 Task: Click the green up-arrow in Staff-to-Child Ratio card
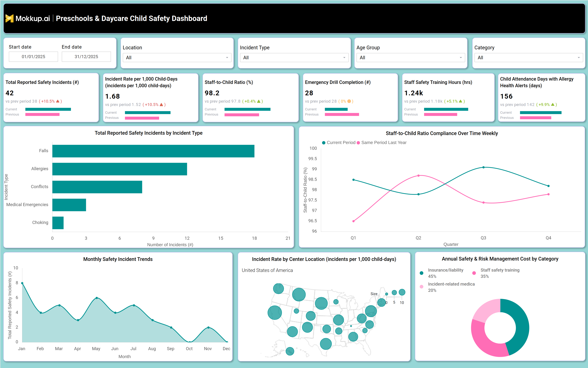click(x=259, y=101)
